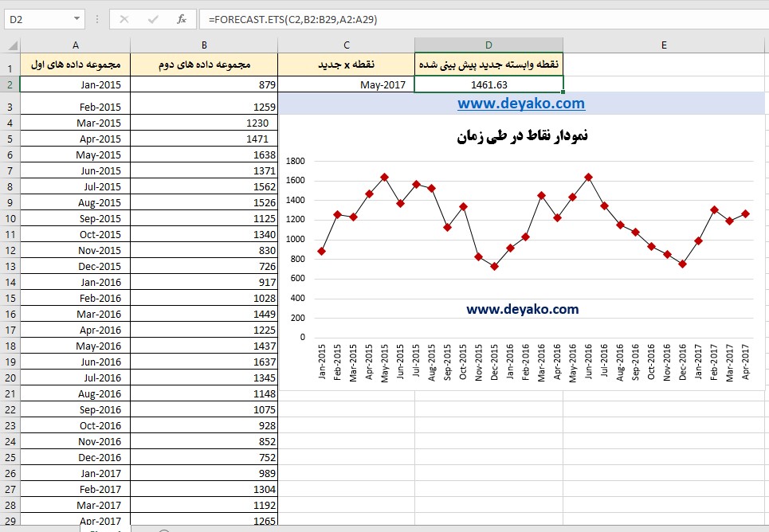Click the chart title above the plot
Image resolution: width=769 pixels, height=532 pixels.
[x=522, y=136]
